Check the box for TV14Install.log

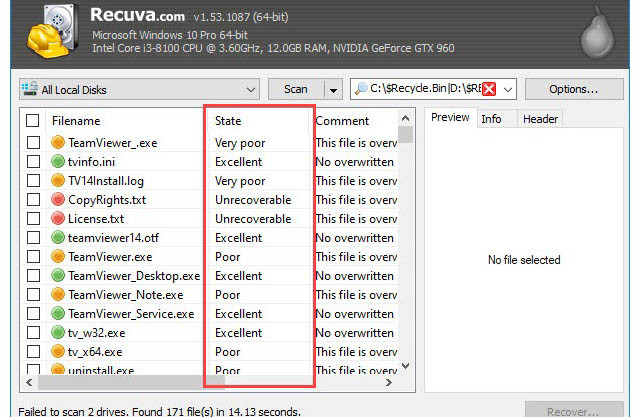tap(33, 180)
